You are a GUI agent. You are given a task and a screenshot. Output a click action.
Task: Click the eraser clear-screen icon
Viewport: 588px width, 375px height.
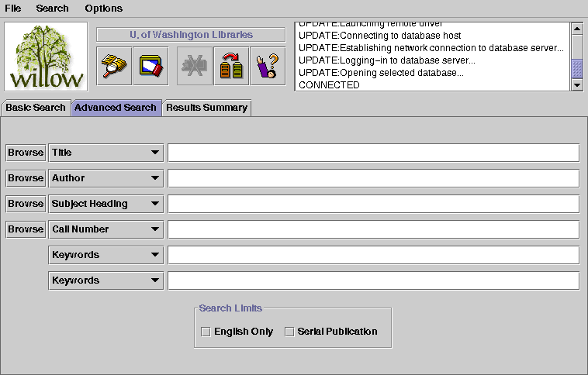coord(150,66)
